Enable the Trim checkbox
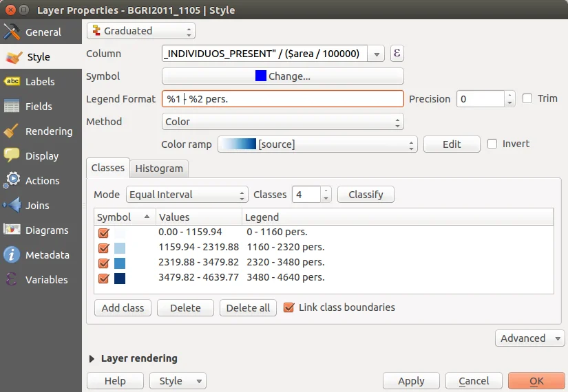 point(528,98)
